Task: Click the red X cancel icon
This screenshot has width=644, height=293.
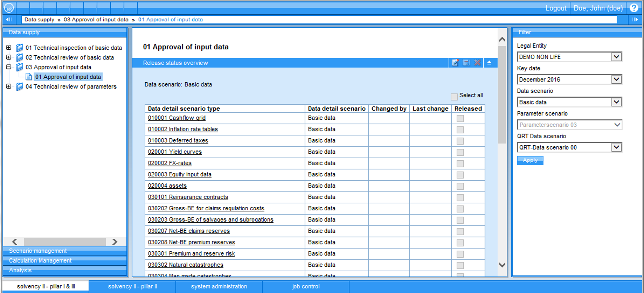Action: pos(477,63)
